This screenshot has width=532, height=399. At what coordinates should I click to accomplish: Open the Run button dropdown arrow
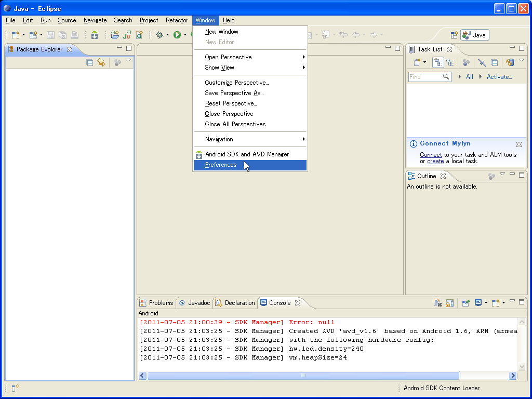tap(185, 35)
